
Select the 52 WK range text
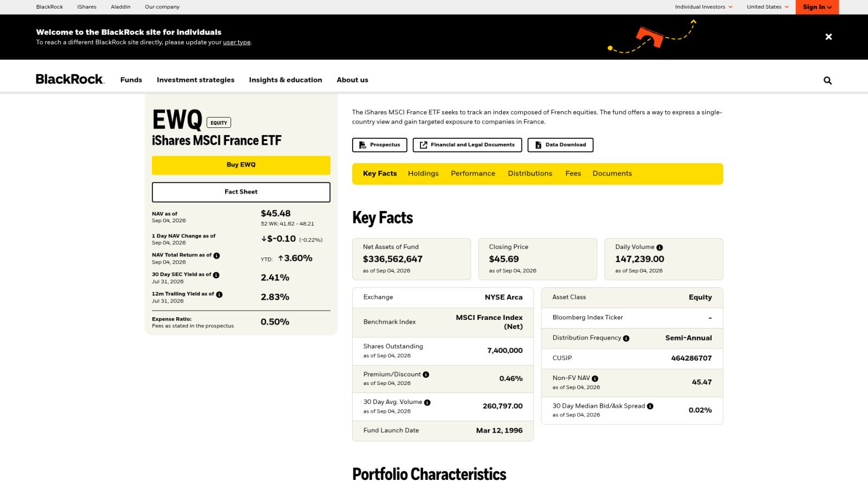tap(288, 224)
